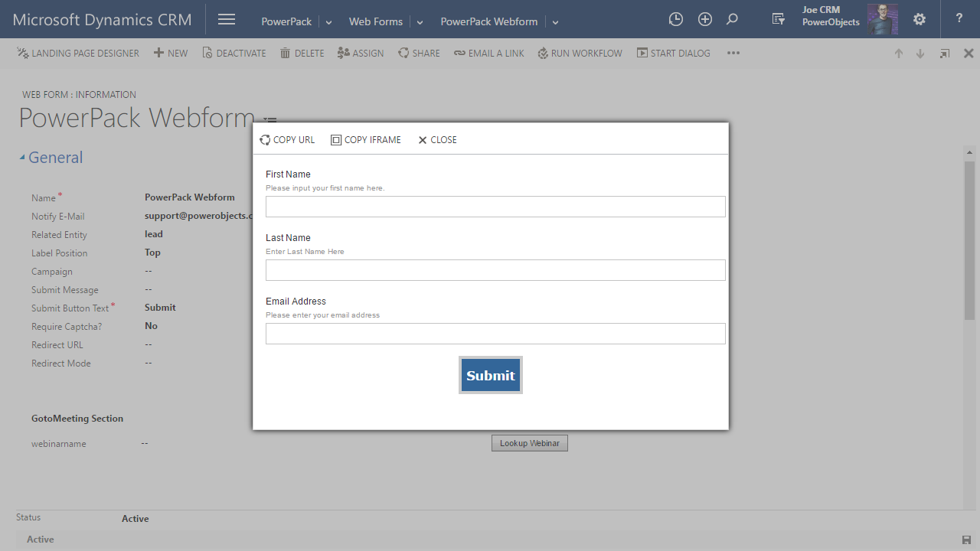Deactivate this web form record

click(234, 54)
